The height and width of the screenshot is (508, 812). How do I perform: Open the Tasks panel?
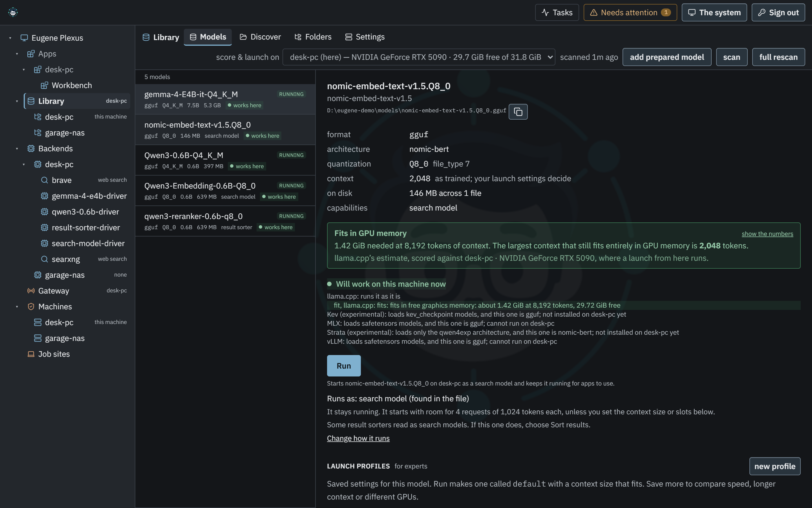pos(557,12)
